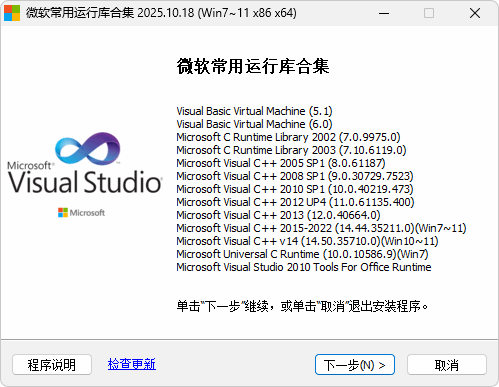Image resolution: width=499 pixels, height=387 pixels.
Task: Click the 下一步(N) > button
Action: click(x=355, y=365)
